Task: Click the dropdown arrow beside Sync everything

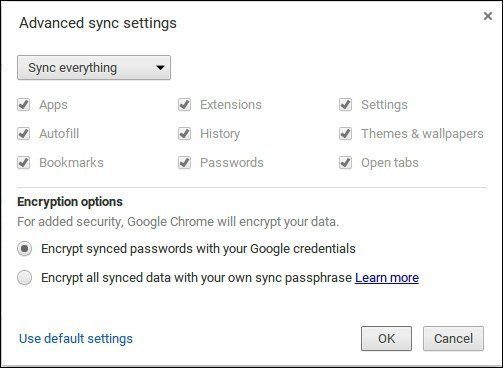Action: coord(160,68)
